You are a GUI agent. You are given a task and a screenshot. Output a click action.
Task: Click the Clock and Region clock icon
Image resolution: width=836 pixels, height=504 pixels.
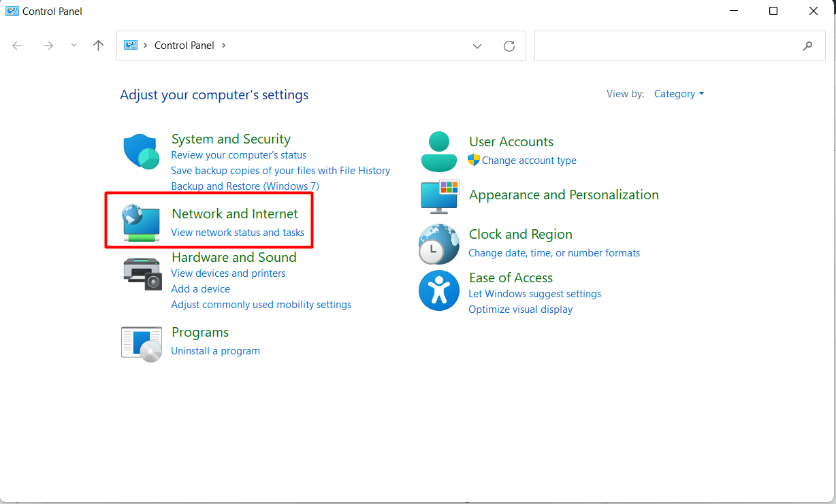(438, 243)
